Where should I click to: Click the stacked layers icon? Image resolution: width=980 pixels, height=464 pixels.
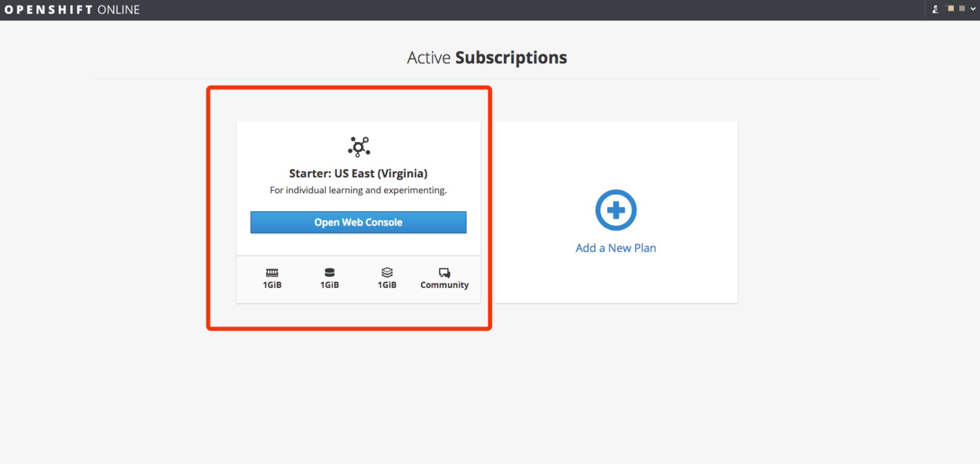(x=387, y=272)
